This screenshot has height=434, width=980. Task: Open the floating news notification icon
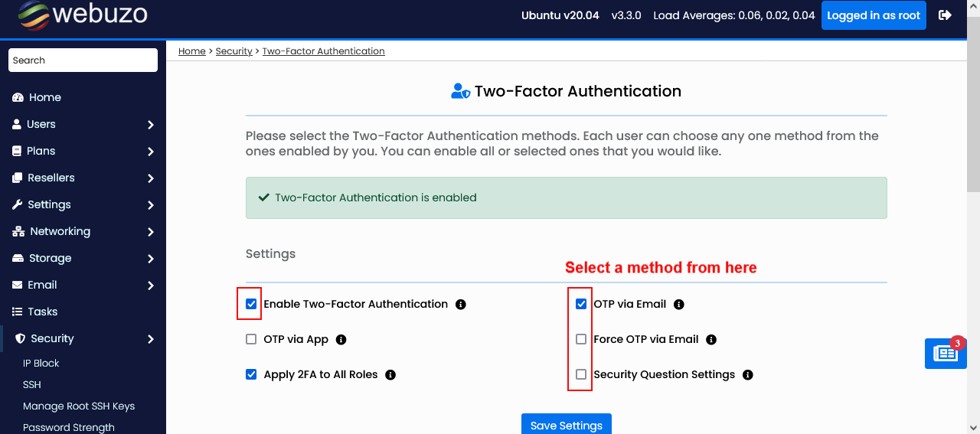[946, 354]
